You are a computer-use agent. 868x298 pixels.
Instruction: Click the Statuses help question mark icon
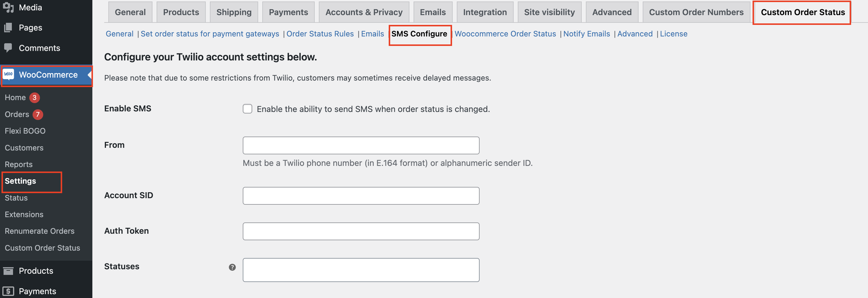tap(232, 267)
